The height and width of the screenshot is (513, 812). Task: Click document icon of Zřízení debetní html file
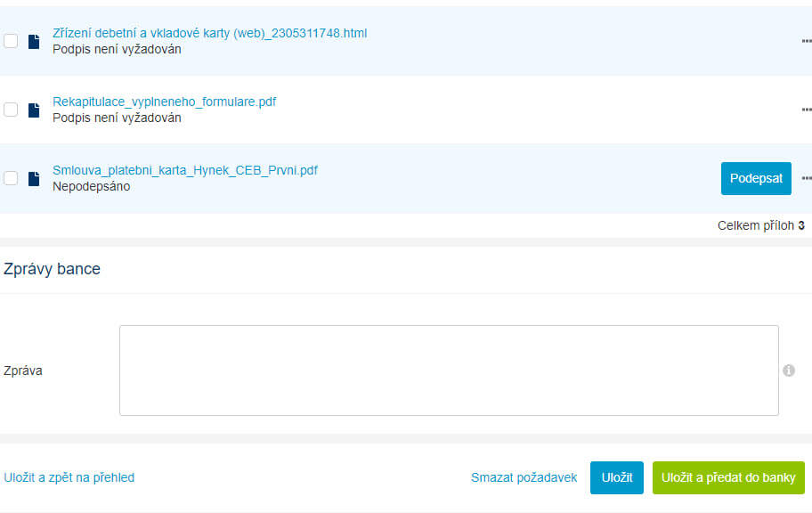pyautogui.click(x=34, y=42)
